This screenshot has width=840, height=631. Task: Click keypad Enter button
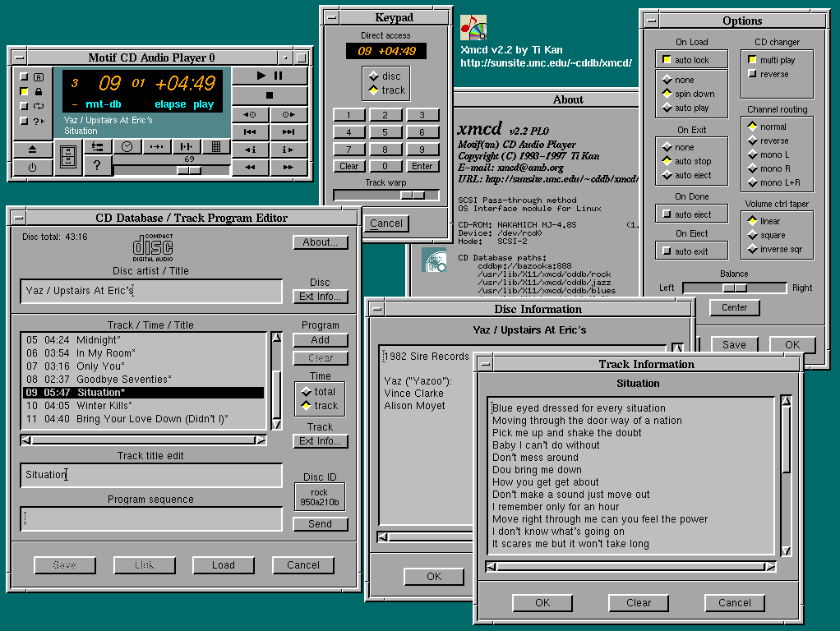pyautogui.click(x=422, y=166)
